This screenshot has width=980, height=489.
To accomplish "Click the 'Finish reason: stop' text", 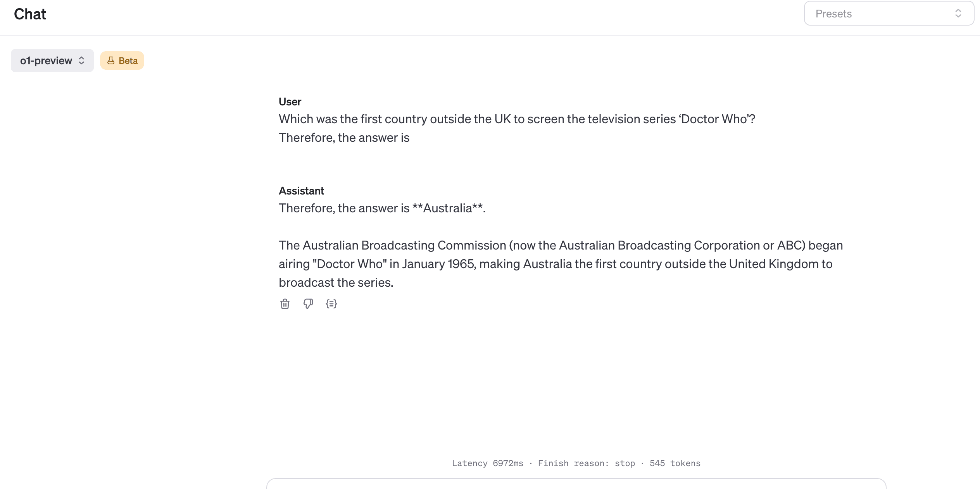I will (586, 463).
